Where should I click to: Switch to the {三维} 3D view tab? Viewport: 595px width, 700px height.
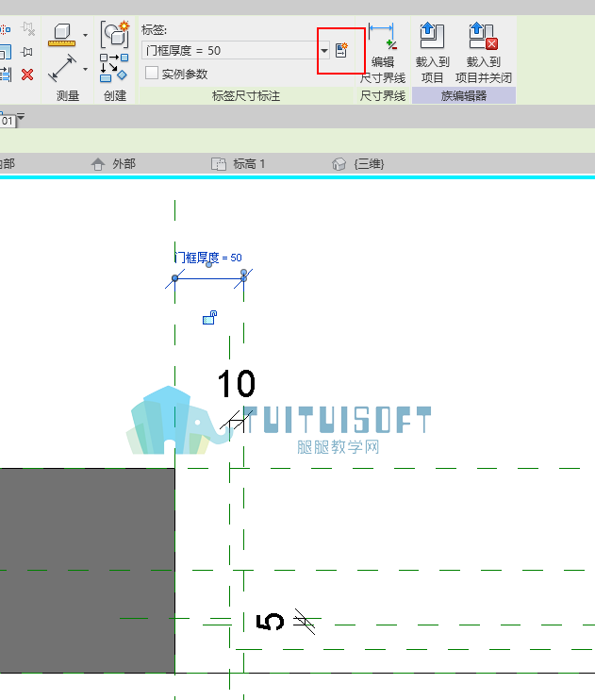click(x=358, y=164)
